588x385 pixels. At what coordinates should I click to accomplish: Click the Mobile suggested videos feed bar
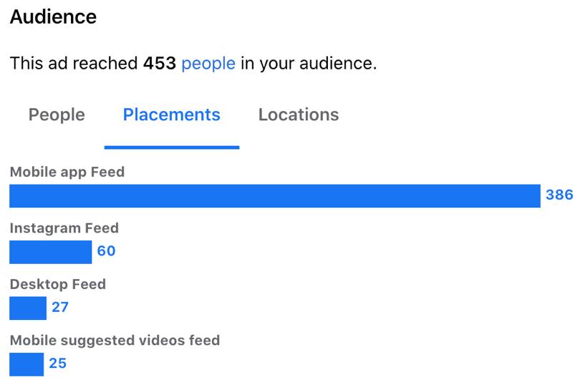click(x=26, y=364)
